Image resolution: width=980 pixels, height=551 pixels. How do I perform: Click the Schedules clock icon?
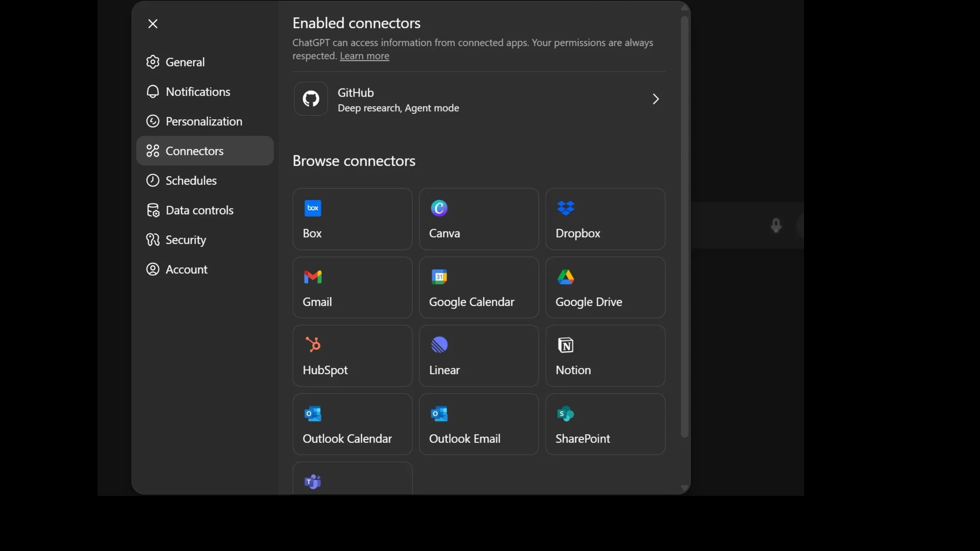[x=152, y=181]
